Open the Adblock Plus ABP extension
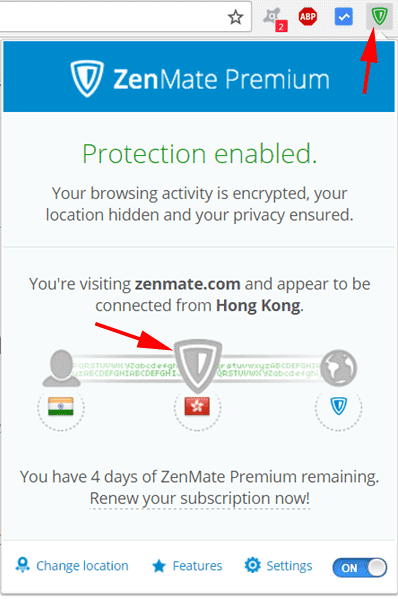The width and height of the screenshot is (398, 599). pyautogui.click(x=307, y=16)
